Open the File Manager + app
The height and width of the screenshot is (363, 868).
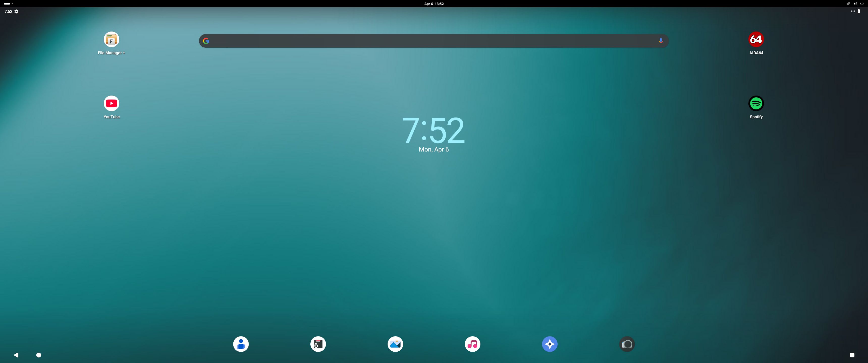(x=111, y=40)
